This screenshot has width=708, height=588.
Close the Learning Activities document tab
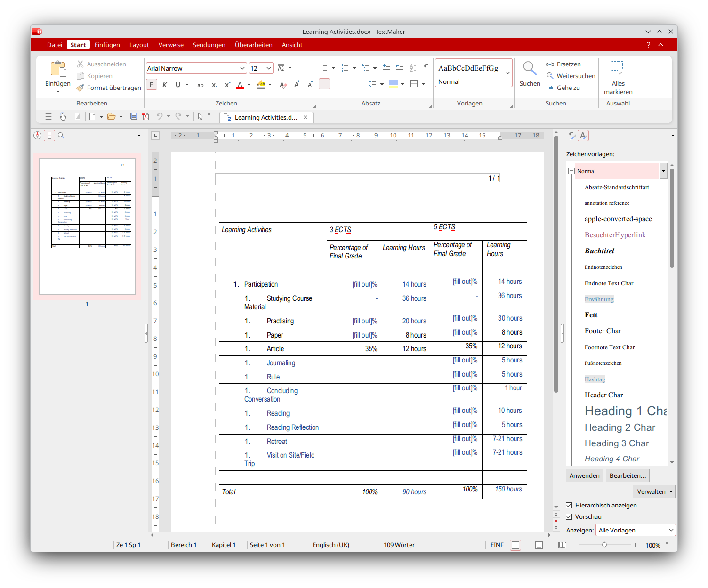[x=306, y=117]
